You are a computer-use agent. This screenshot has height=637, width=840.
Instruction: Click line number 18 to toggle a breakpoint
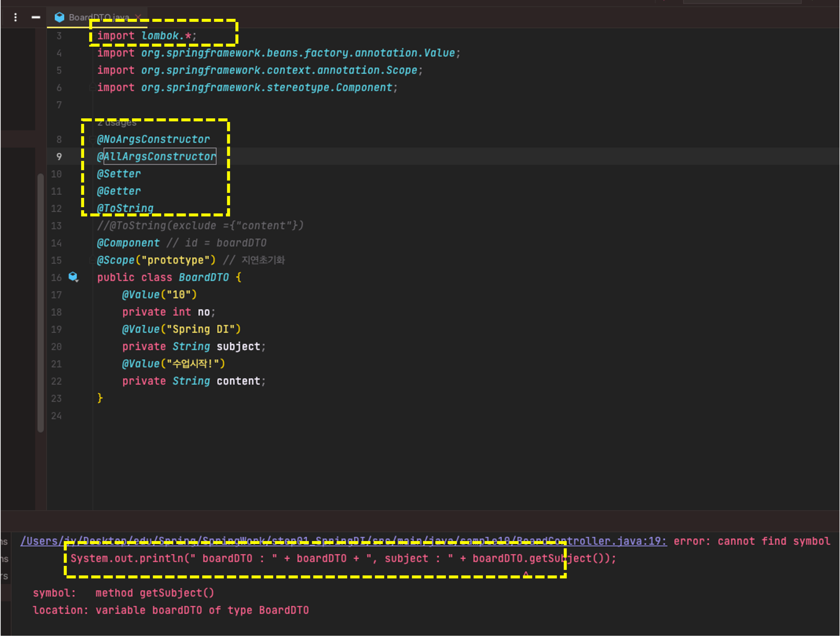click(x=56, y=312)
